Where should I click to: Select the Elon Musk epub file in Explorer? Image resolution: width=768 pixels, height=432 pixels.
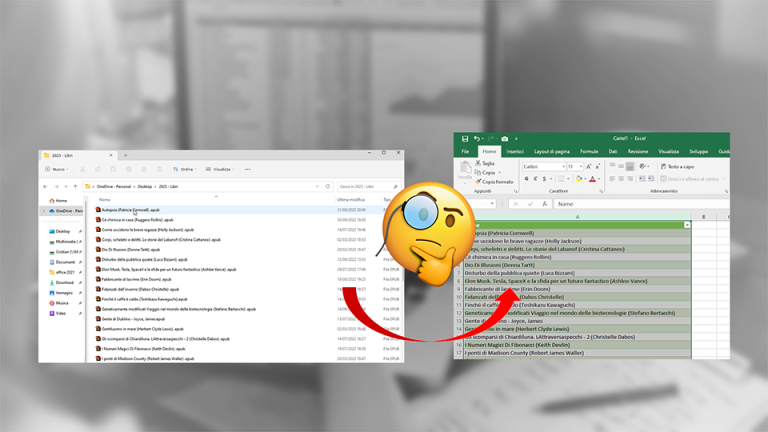coord(168,269)
